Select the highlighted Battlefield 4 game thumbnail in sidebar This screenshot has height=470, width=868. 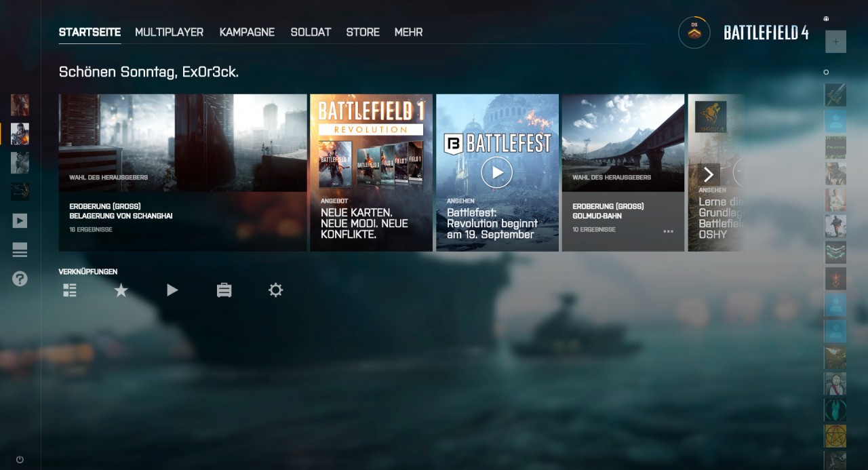click(20, 134)
